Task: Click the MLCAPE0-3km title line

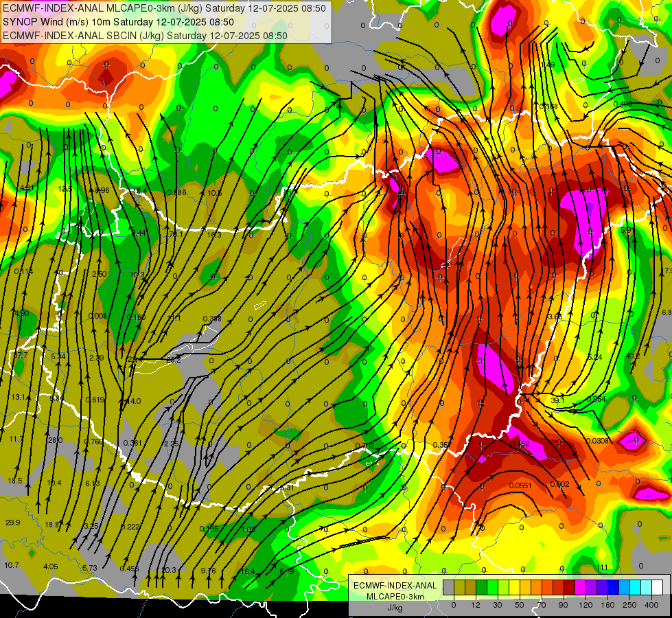Action: click(x=164, y=8)
